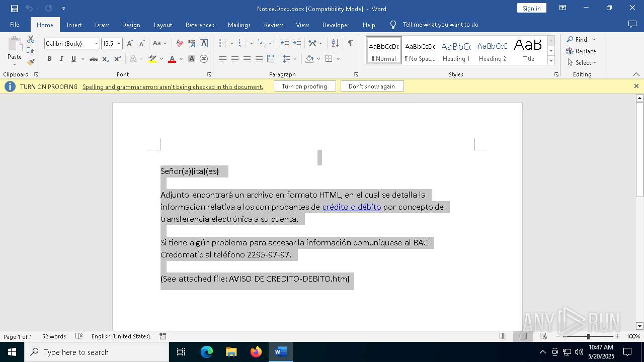Screen dimensions: 644x362
Task: Increase font size with Grow Font
Action: coord(130,44)
